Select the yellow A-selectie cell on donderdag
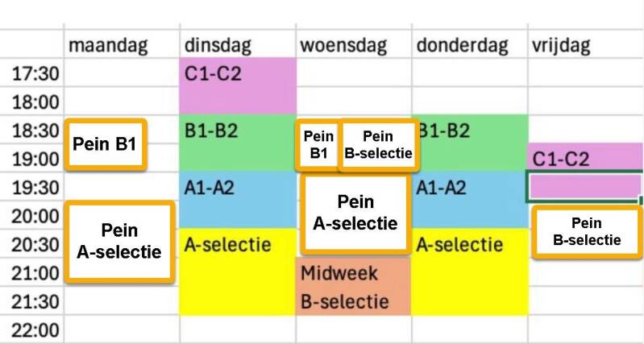The image size is (644, 344). click(469, 271)
